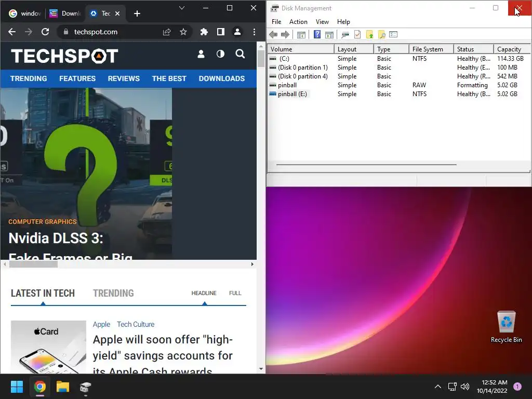Viewport: 532px width, 399px height.
Task: Open Chrome three-dot menu
Action: point(254,32)
